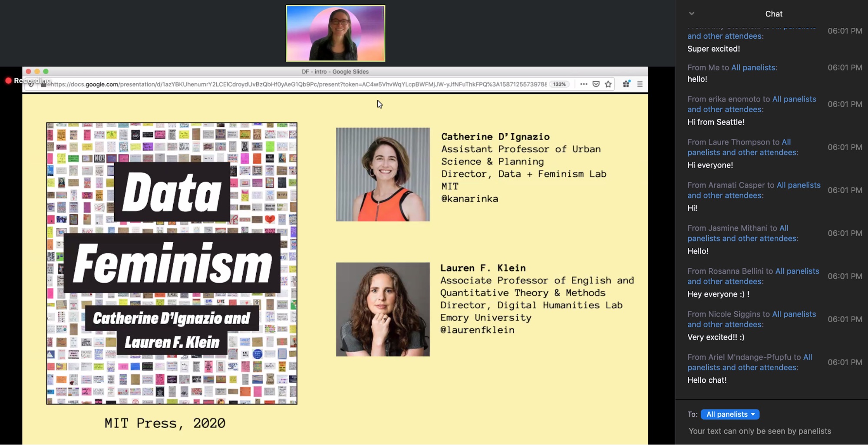
Task: Click the Chat panel title
Action: coord(773,14)
